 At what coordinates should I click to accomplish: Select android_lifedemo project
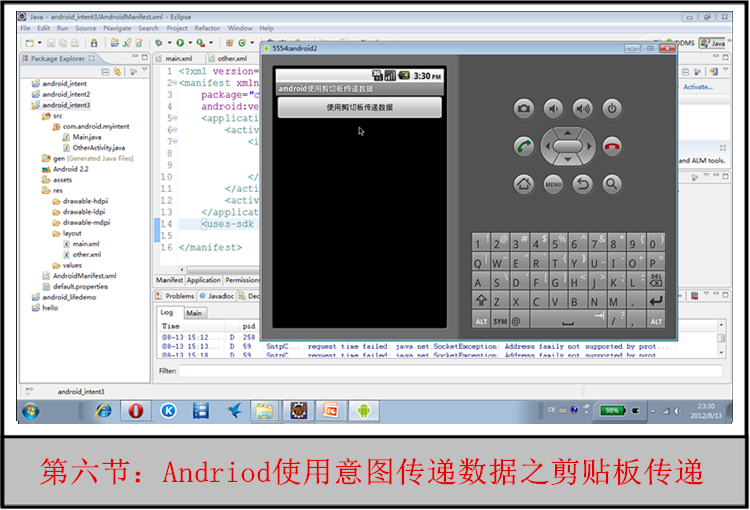tap(69, 297)
